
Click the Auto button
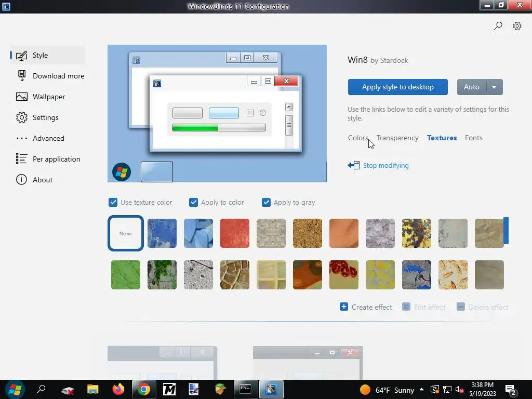point(472,87)
